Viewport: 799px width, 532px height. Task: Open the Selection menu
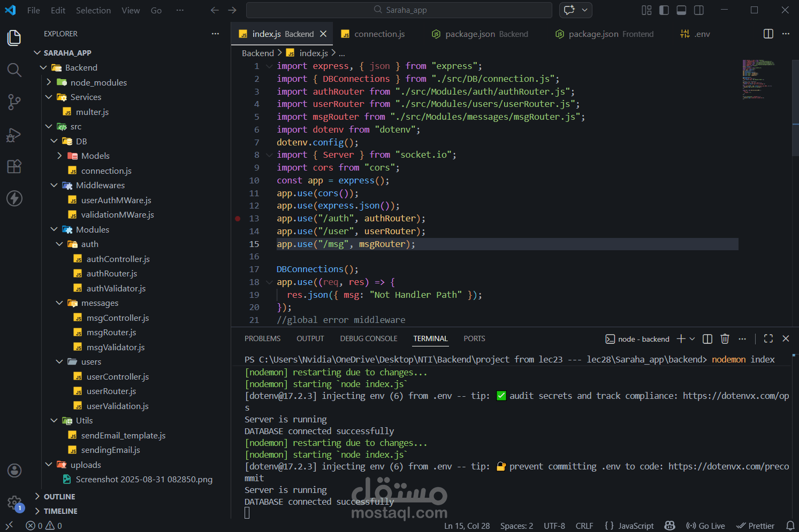click(93, 10)
